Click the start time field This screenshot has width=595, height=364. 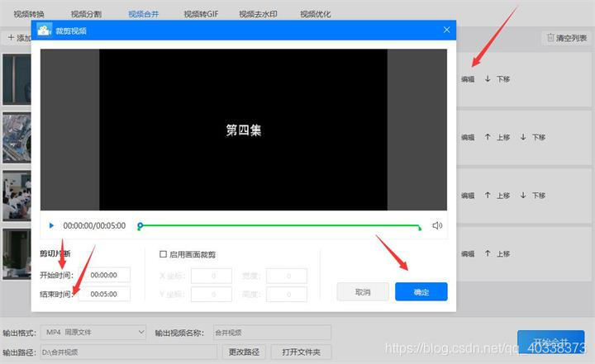click(104, 275)
